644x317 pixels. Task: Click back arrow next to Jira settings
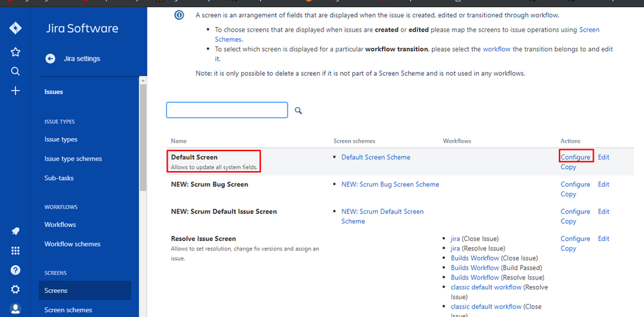point(50,59)
